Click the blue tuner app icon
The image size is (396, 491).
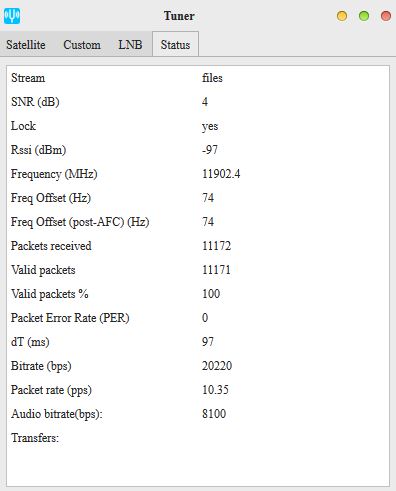(12, 16)
